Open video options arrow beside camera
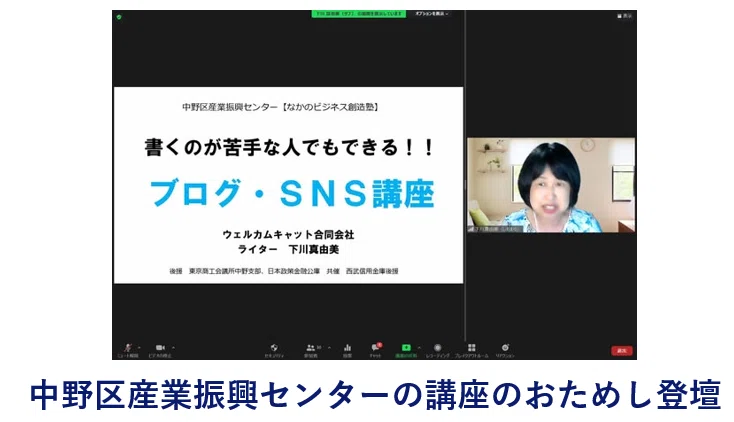 point(174,348)
